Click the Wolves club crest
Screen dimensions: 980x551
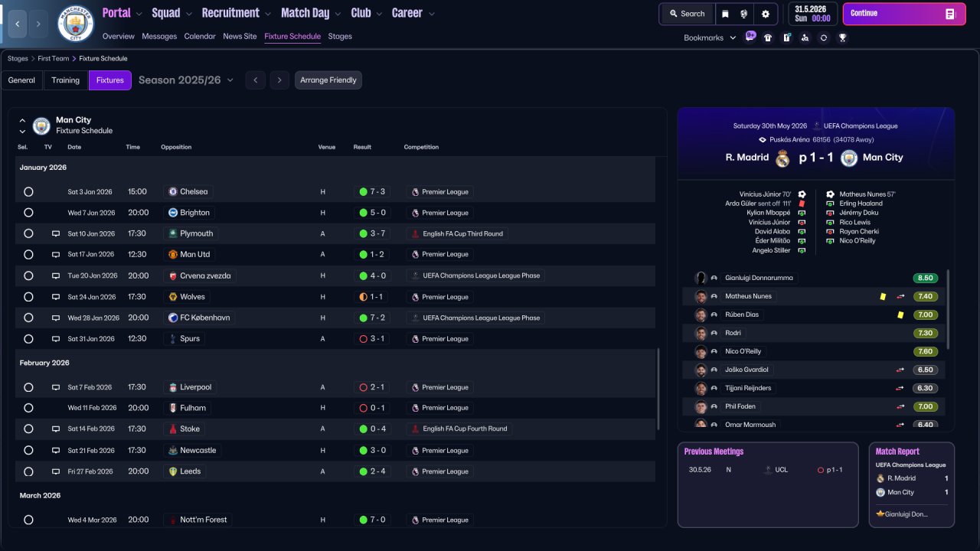click(173, 296)
